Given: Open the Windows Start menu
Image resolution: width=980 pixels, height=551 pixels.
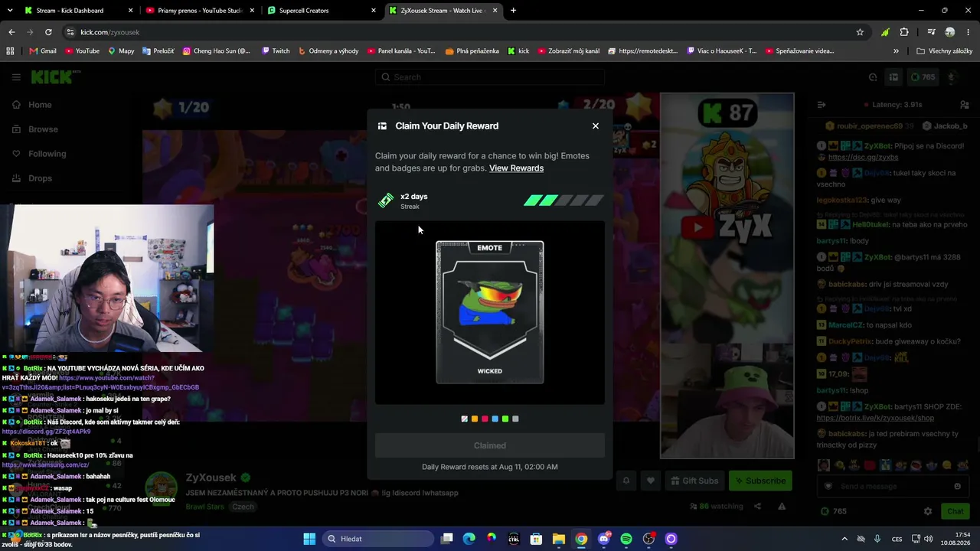Looking at the screenshot, I should (309, 539).
